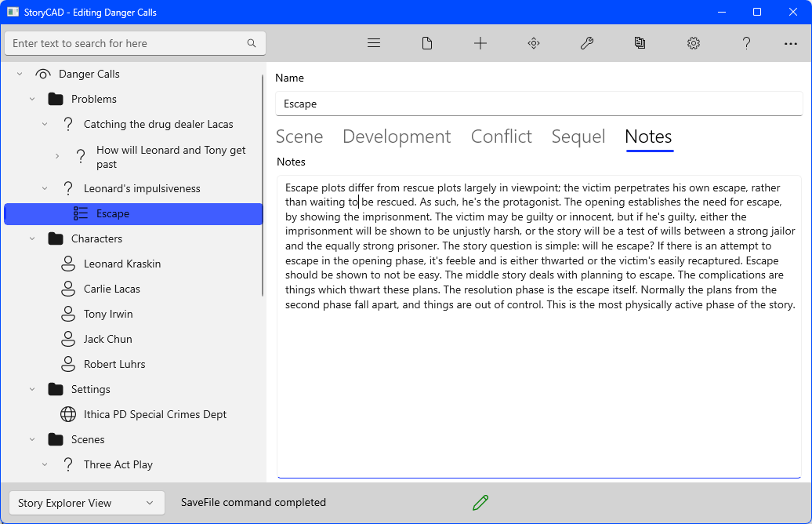Collapse the Problems folder chevron

click(32, 99)
